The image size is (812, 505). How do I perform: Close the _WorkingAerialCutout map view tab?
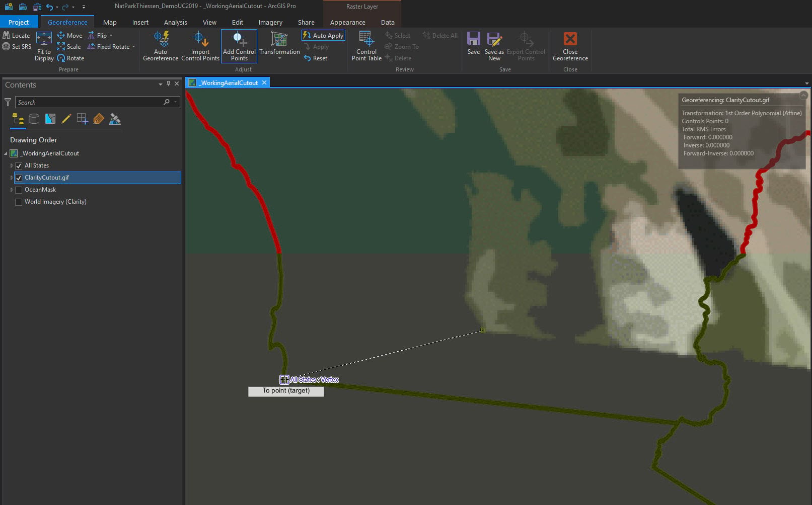coord(264,82)
